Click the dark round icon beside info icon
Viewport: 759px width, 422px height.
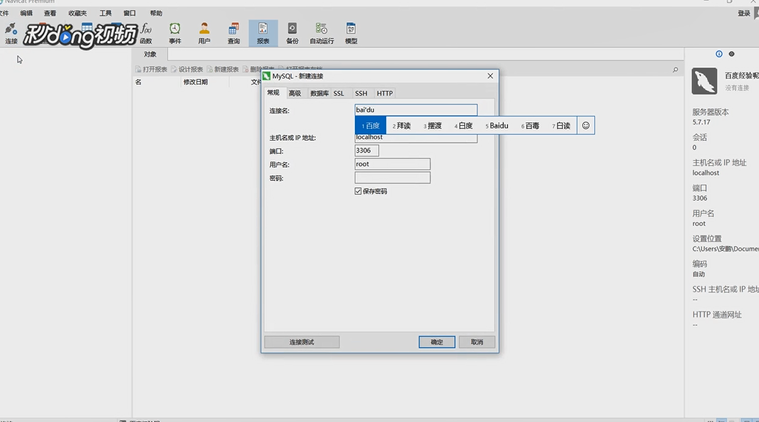pos(731,54)
